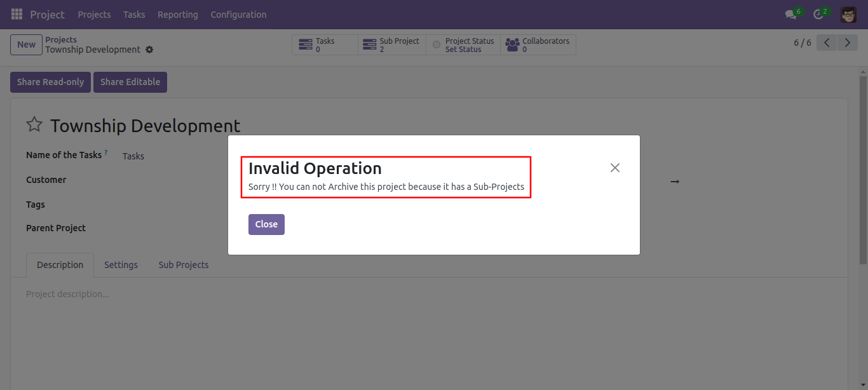Go to Projects breadcrumb link
This screenshot has width=868, height=390.
(61, 39)
